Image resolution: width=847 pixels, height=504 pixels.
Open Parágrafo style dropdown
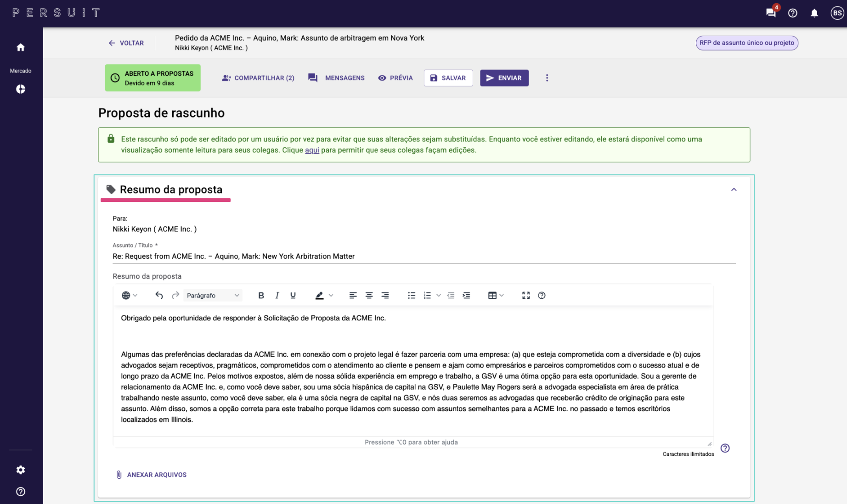click(x=213, y=295)
